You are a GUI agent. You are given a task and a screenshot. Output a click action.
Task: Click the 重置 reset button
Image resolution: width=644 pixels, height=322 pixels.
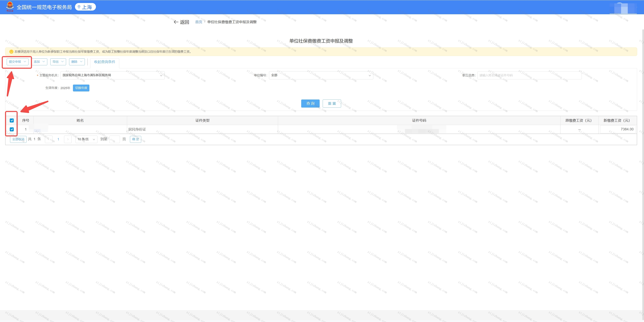(332, 104)
